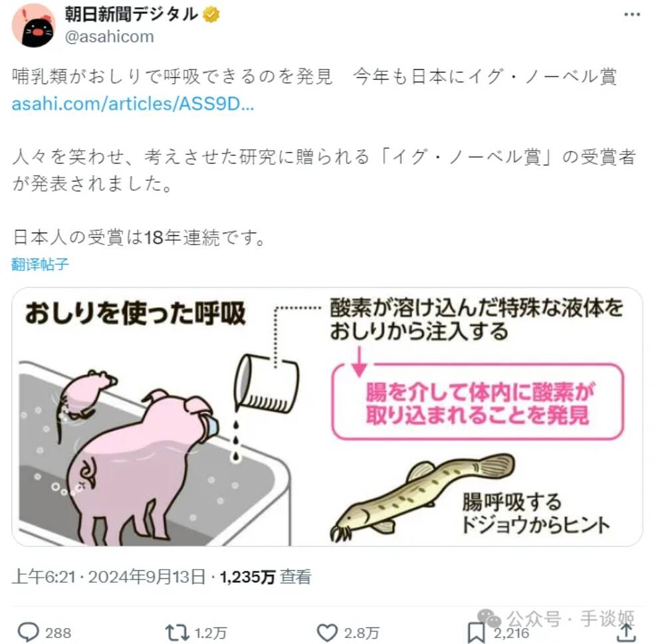Image resolution: width=654 pixels, height=644 pixels.
Task: Click the 1,235万 查看 view count
Action: click(x=265, y=577)
